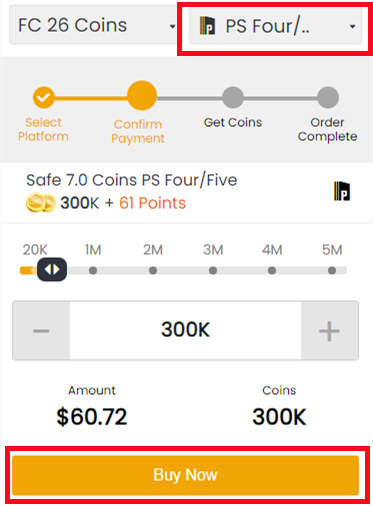
Task: Select the 1M mark on the slider
Action: pyautogui.click(x=93, y=270)
